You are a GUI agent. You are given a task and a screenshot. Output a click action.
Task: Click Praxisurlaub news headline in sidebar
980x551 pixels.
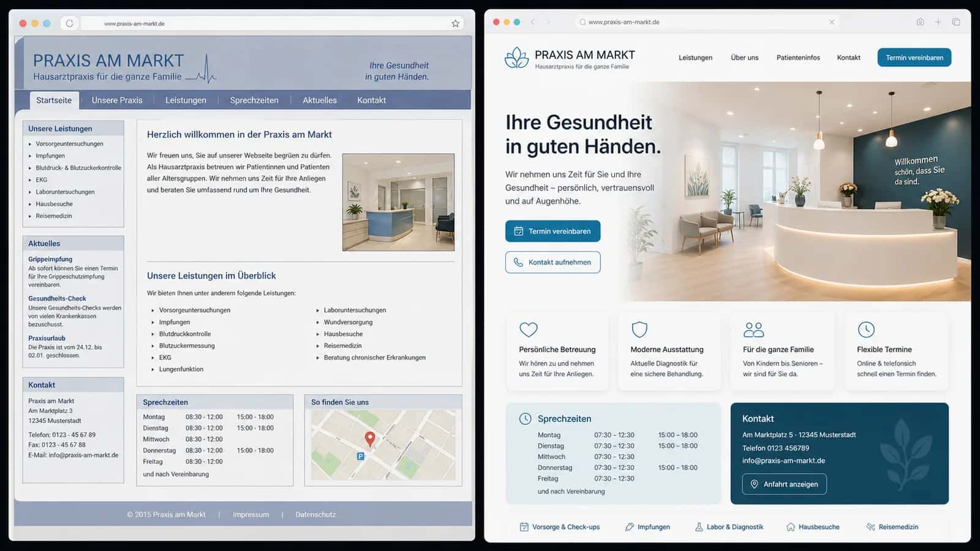[47, 339]
